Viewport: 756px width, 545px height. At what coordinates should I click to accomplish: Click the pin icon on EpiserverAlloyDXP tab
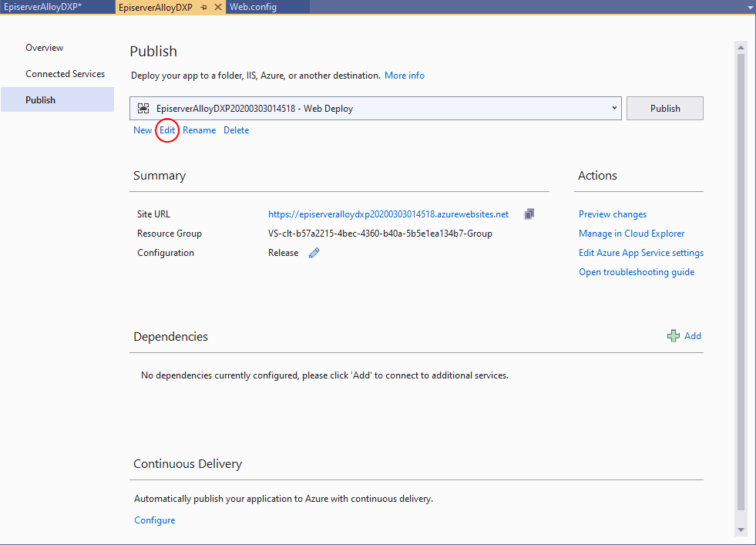tap(203, 7)
